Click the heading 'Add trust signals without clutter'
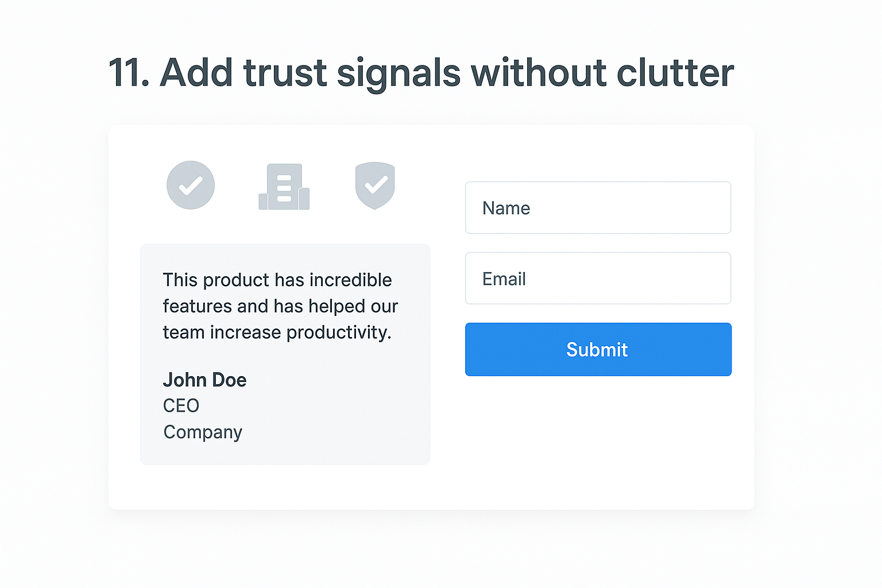The image size is (882, 588). point(421,72)
